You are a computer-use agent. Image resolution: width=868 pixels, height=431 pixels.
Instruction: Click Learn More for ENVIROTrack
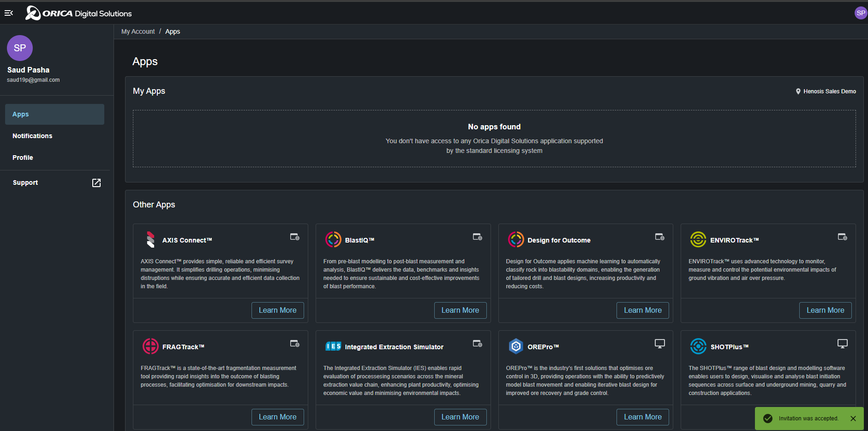coord(826,310)
